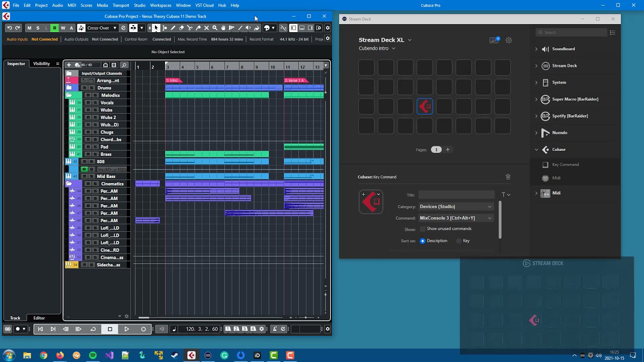The image size is (644, 362).
Task: Open the File menu
Action: 16,5
